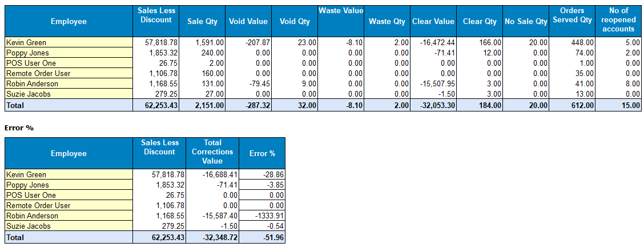The height and width of the screenshot is (247, 644).
Task: Click the Sale Qty column header
Action: 203,22
